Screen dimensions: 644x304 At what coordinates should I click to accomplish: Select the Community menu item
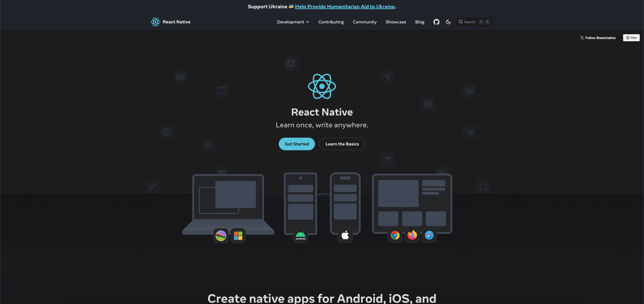click(x=365, y=22)
